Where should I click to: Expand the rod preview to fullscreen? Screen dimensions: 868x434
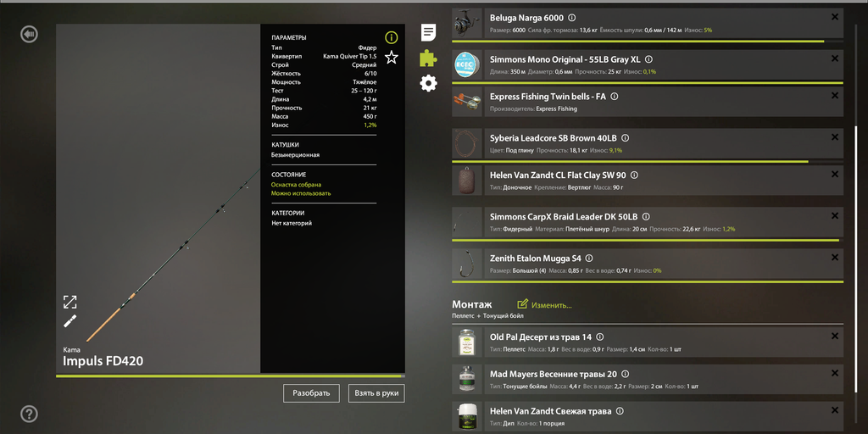tap(70, 302)
